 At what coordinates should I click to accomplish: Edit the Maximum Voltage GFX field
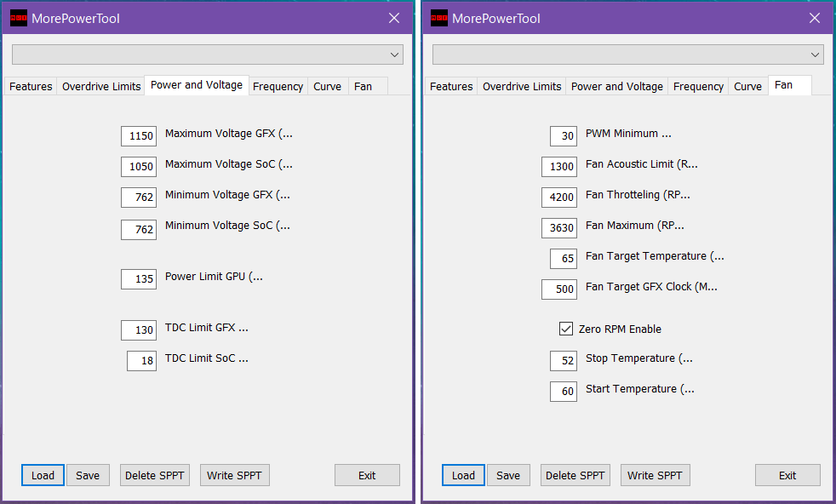click(139, 136)
